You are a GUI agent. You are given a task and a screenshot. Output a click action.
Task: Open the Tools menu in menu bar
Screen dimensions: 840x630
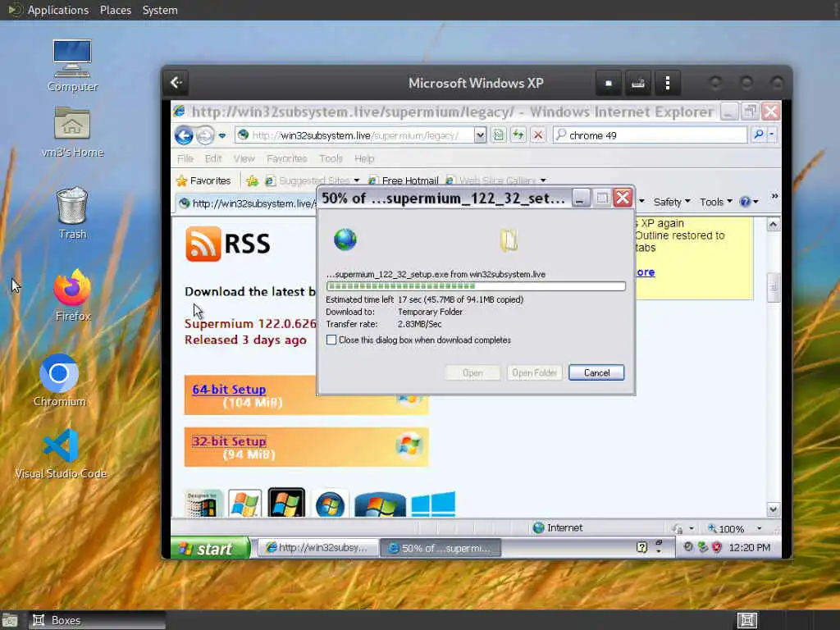click(x=331, y=158)
